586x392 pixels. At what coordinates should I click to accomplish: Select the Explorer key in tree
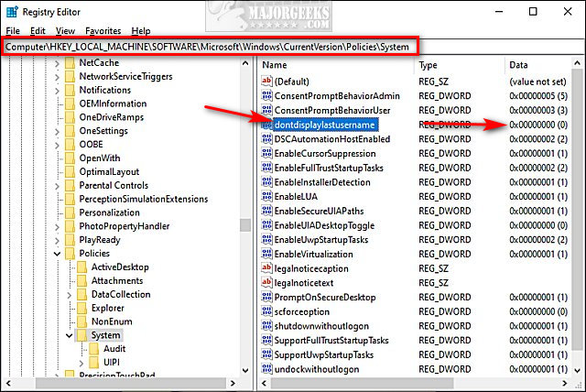(108, 308)
